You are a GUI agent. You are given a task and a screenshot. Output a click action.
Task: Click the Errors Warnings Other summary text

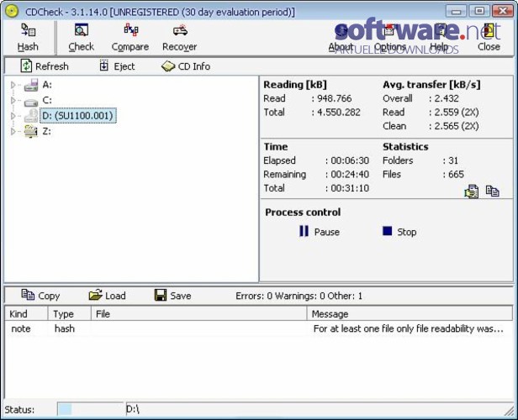click(x=299, y=296)
